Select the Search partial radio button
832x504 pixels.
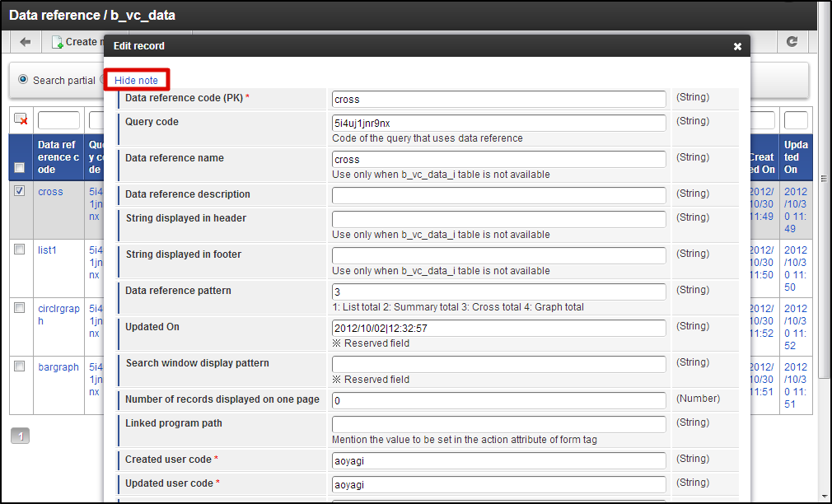tap(23, 80)
